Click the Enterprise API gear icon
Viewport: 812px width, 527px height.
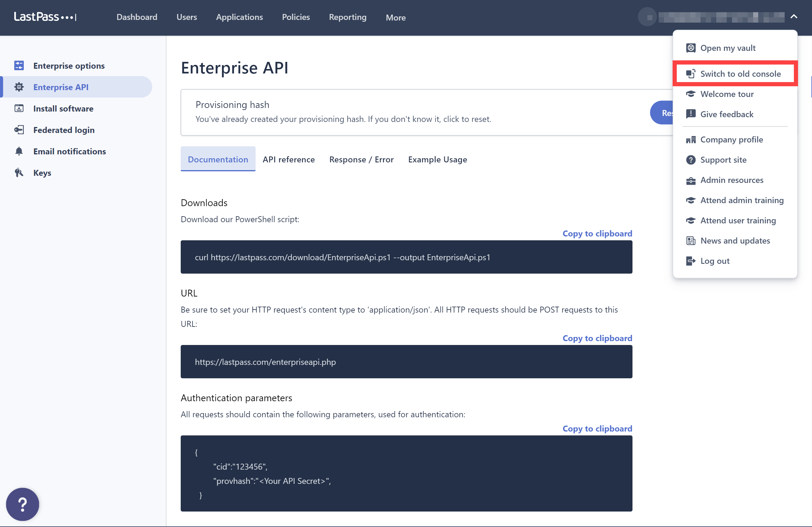[19, 87]
